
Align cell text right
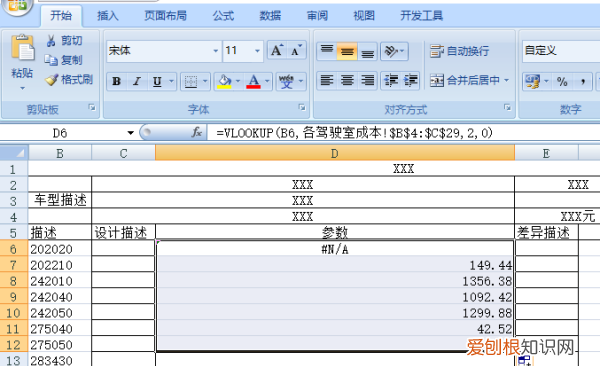(x=367, y=80)
